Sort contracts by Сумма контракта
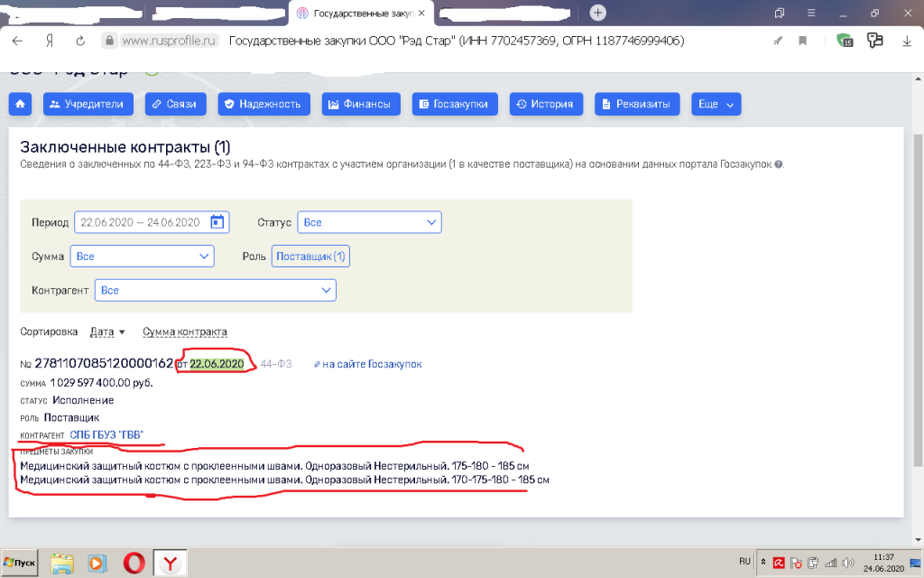Screen dimensions: 924x578 pos(185,331)
